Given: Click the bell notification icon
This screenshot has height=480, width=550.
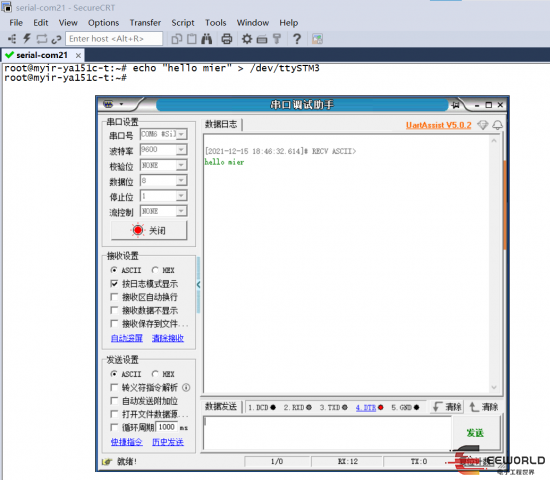Looking at the screenshot, I should 497,125.
